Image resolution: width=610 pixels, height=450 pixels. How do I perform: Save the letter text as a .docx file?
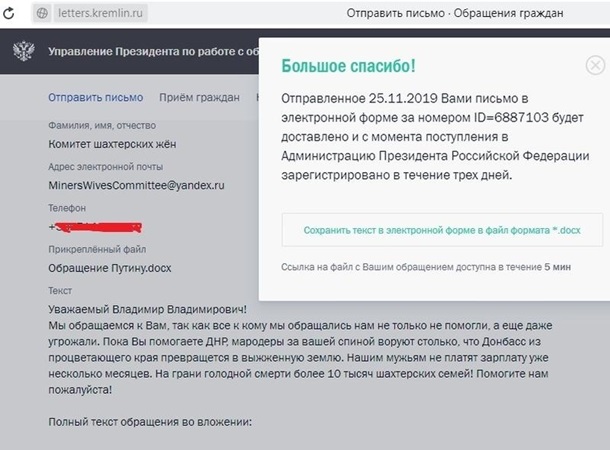[441, 230]
